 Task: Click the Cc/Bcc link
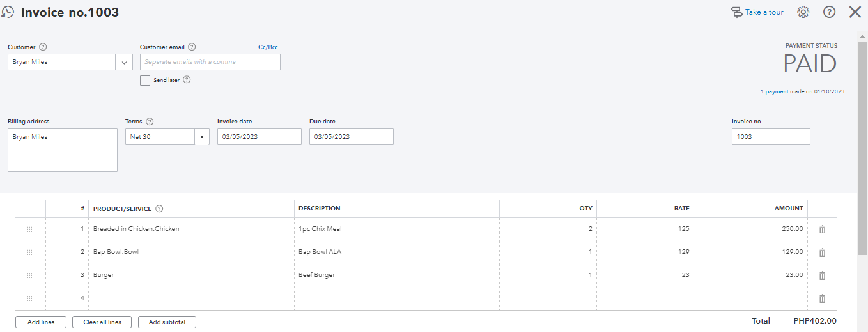coord(268,47)
